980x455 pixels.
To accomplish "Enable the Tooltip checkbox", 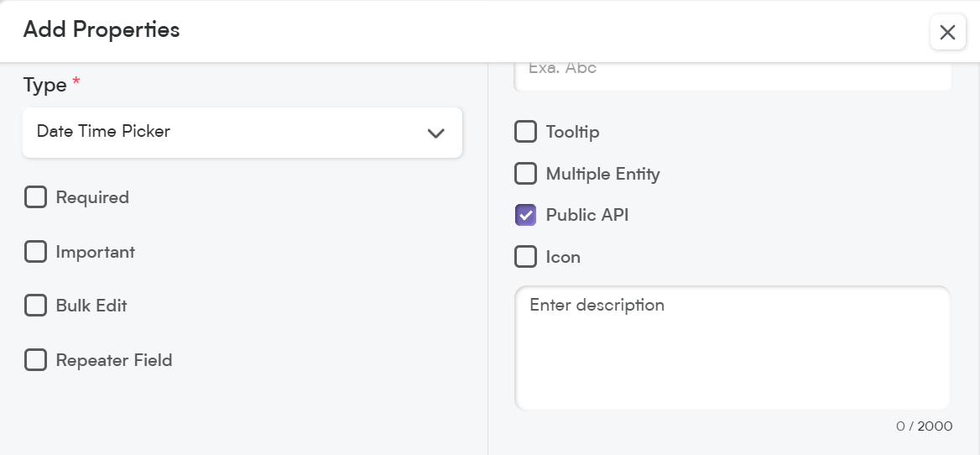I will point(525,132).
